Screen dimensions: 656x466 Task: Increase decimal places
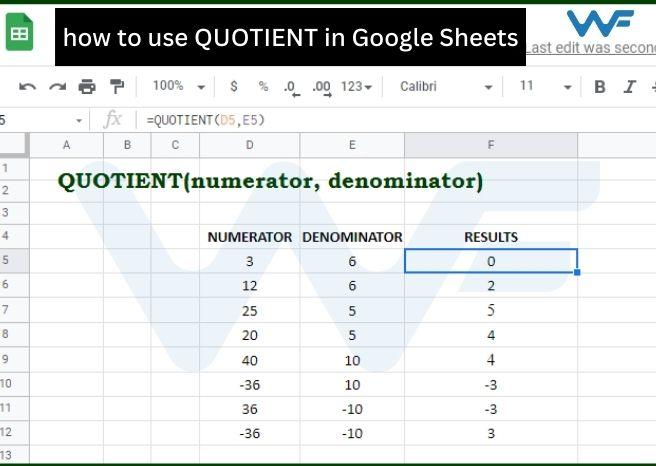click(322, 88)
